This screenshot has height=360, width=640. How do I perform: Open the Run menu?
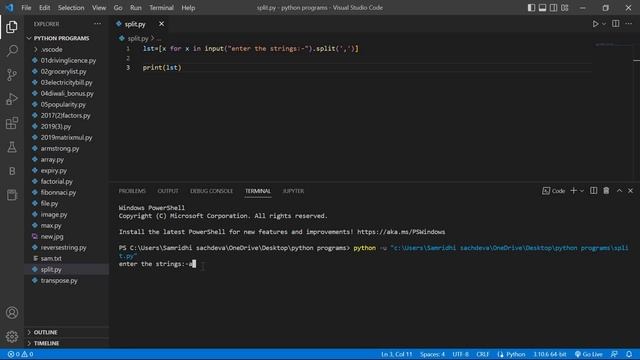click(x=136, y=8)
